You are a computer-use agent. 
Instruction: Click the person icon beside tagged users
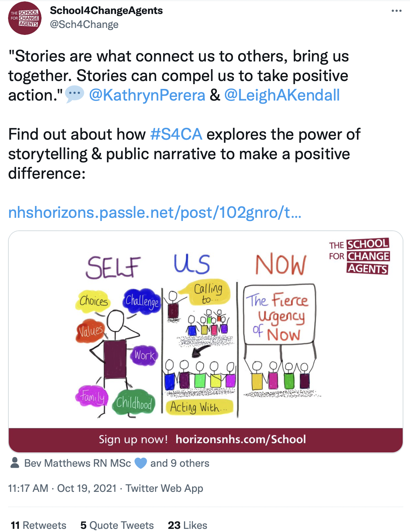[x=15, y=463]
